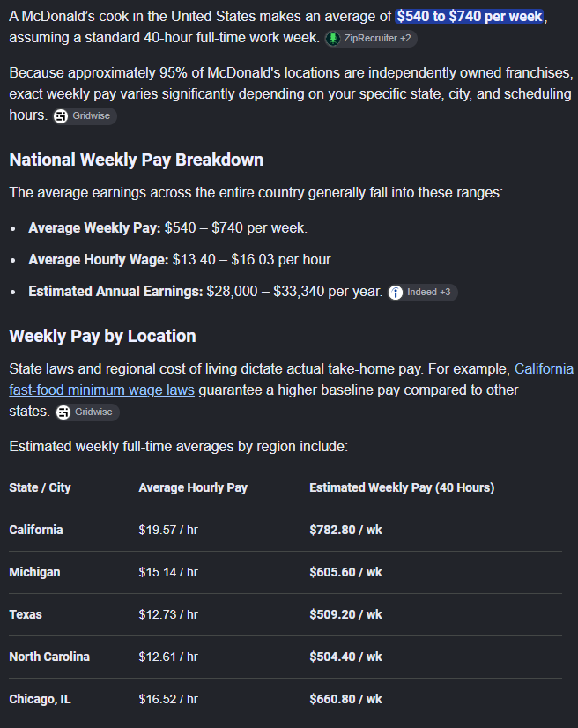Open the Indeed +3 citation chip
This screenshot has height=728, width=578.
[423, 293]
